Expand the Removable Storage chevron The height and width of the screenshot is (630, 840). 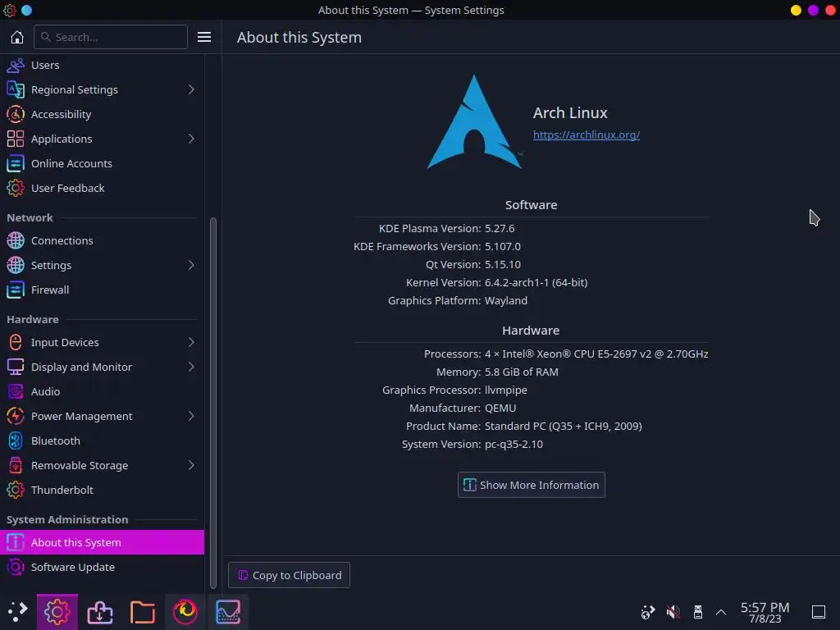pyautogui.click(x=191, y=466)
